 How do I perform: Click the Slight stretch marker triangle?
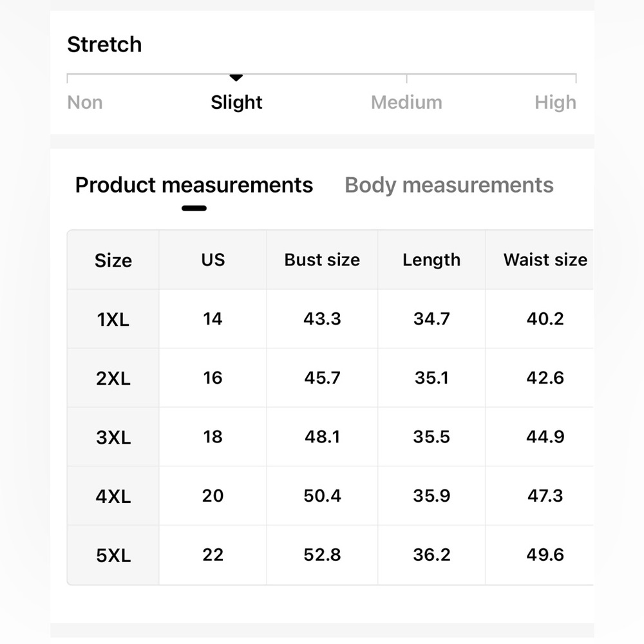(236, 78)
